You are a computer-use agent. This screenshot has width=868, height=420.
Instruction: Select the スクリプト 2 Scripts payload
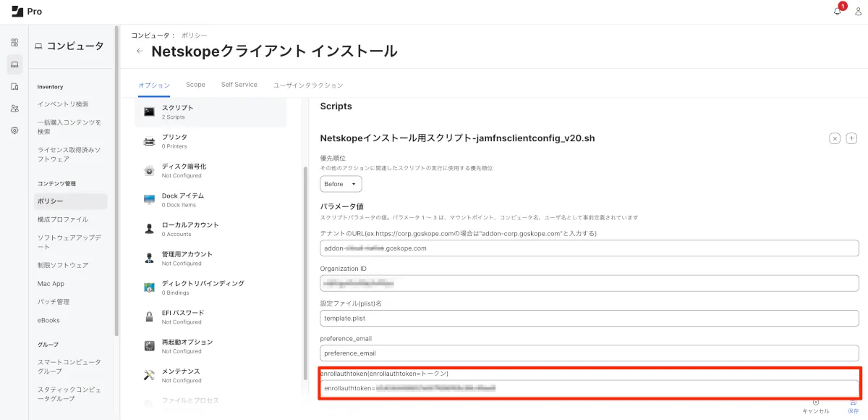point(210,112)
